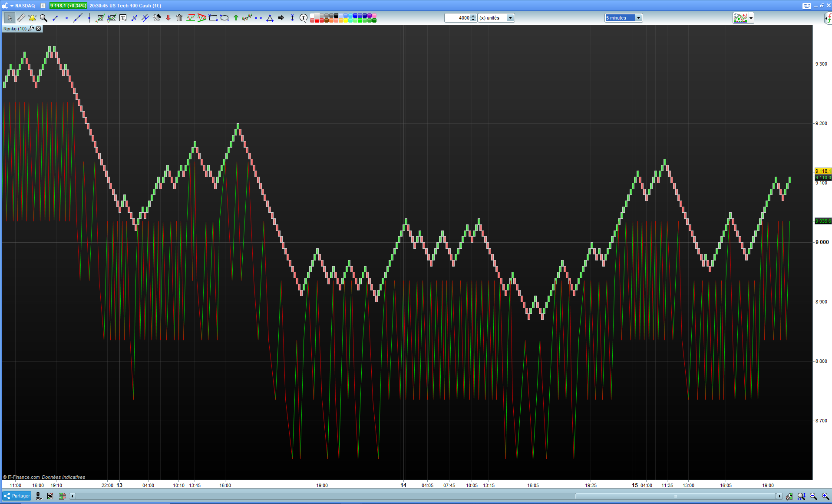Choose the horizontal double arrow measure tool

258,18
